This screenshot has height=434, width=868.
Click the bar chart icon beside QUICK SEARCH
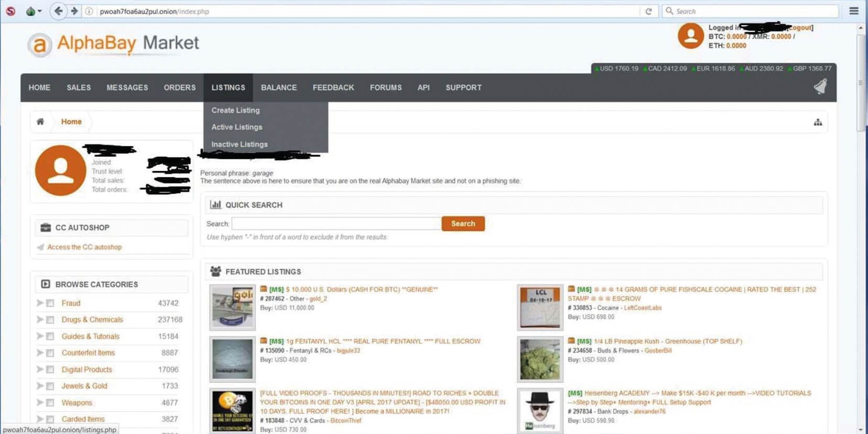215,204
